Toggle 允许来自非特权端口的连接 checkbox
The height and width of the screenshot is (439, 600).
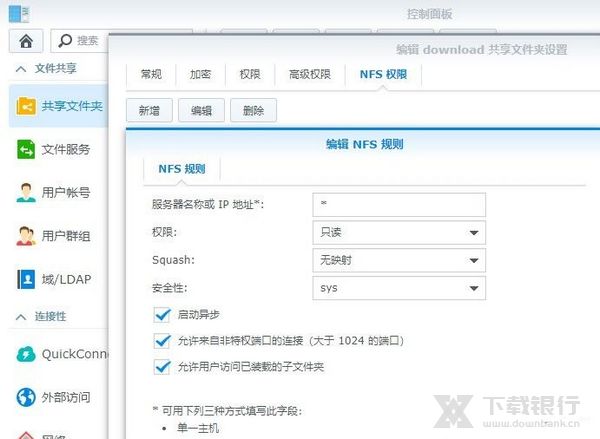click(163, 341)
